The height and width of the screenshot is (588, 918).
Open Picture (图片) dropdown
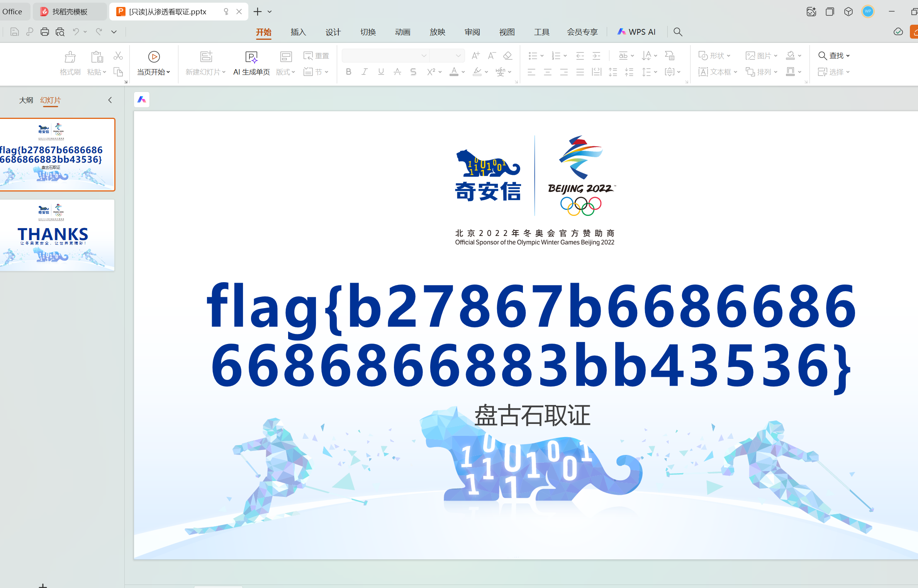click(x=761, y=56)
